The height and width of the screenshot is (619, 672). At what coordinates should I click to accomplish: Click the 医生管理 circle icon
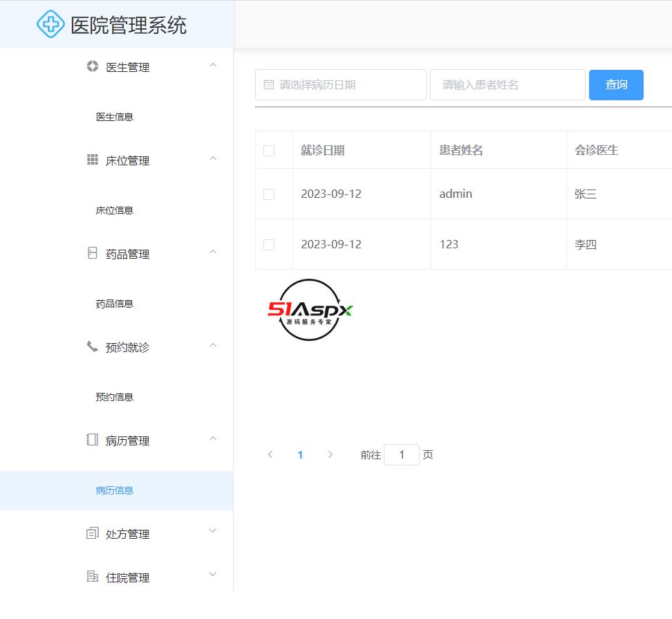pyautogui.click(x=92, y=66)
